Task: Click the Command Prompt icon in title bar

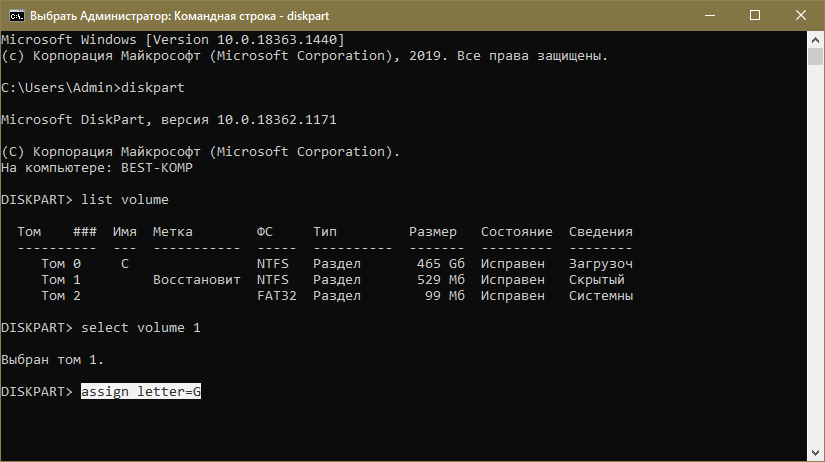Action: pyautogui.click(x=15, y=16)
